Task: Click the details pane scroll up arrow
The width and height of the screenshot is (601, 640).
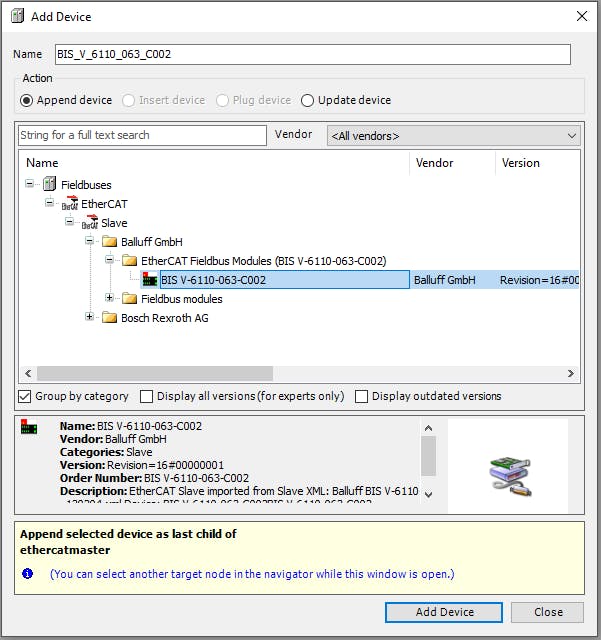Action: point(428,428)
